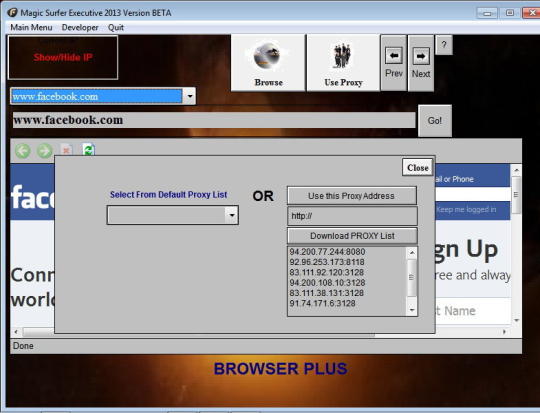Open help with the question mark button
Screen dimensions: 540x413
(x=444, y=45)
